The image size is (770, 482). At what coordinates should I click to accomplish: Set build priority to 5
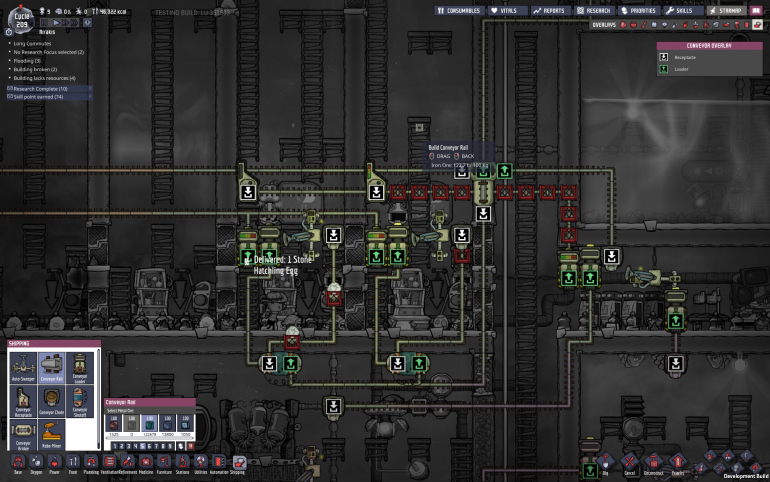coord(142,446)
